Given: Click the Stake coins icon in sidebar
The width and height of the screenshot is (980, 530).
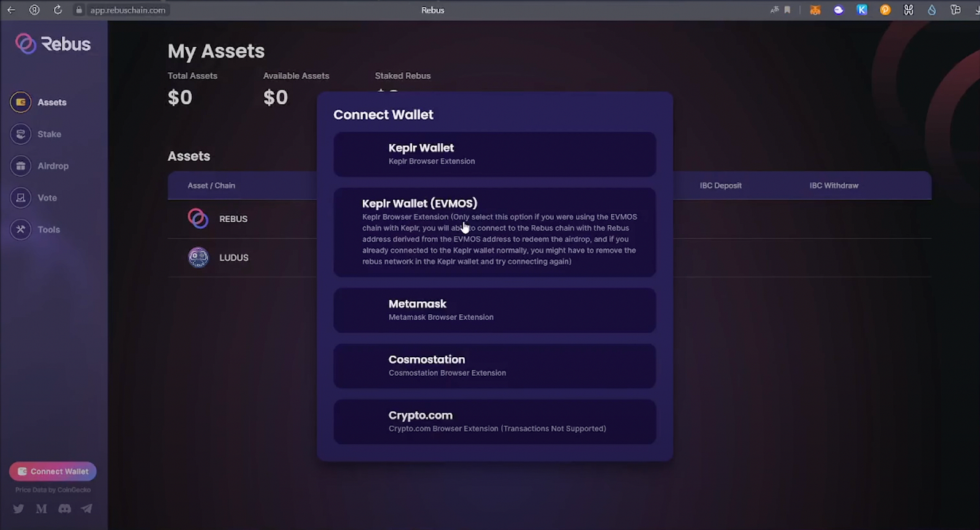Looking at the screenshot, I should (21, 134).
